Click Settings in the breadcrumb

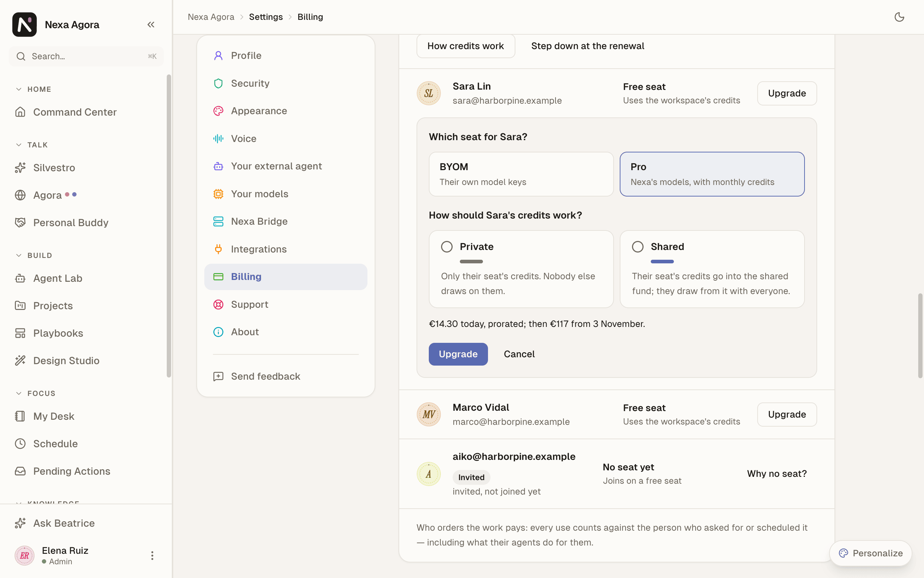coord(266,17)
